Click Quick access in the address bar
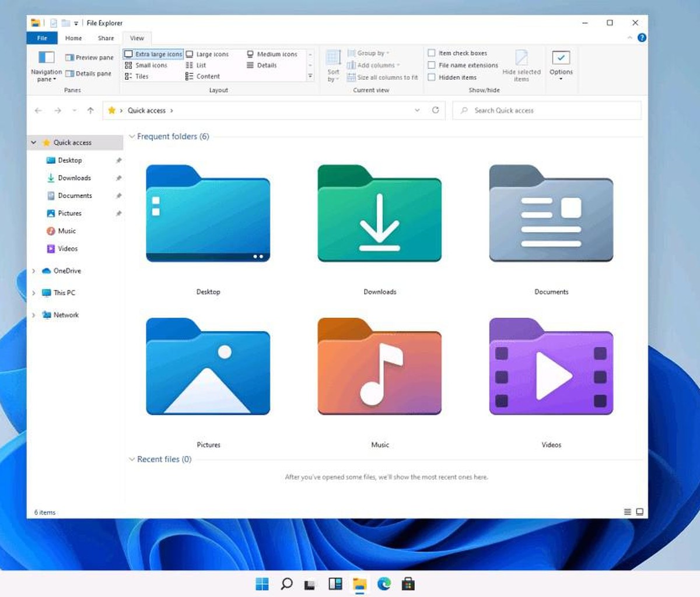Screen dimensions: 700x597 click(x=146, y=110)
